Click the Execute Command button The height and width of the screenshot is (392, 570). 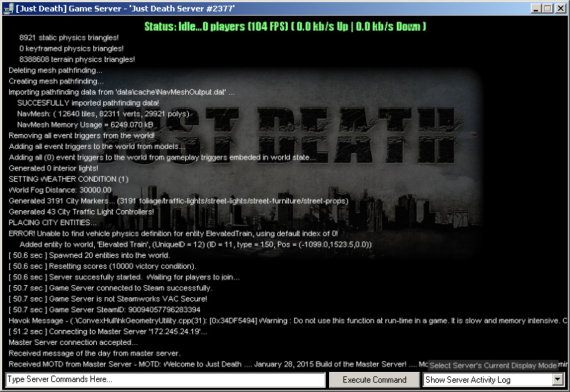[375, 380]
